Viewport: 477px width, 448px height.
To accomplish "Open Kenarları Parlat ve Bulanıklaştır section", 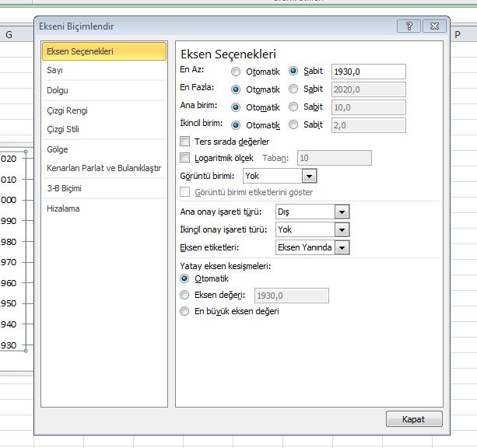I will click(103, 168).
